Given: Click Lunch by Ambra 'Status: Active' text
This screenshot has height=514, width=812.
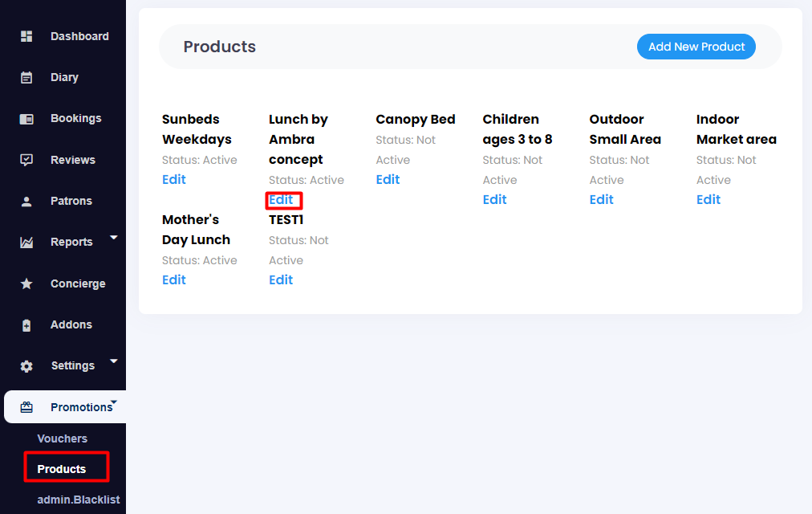Looking at the screenshot, I should 306,180.
